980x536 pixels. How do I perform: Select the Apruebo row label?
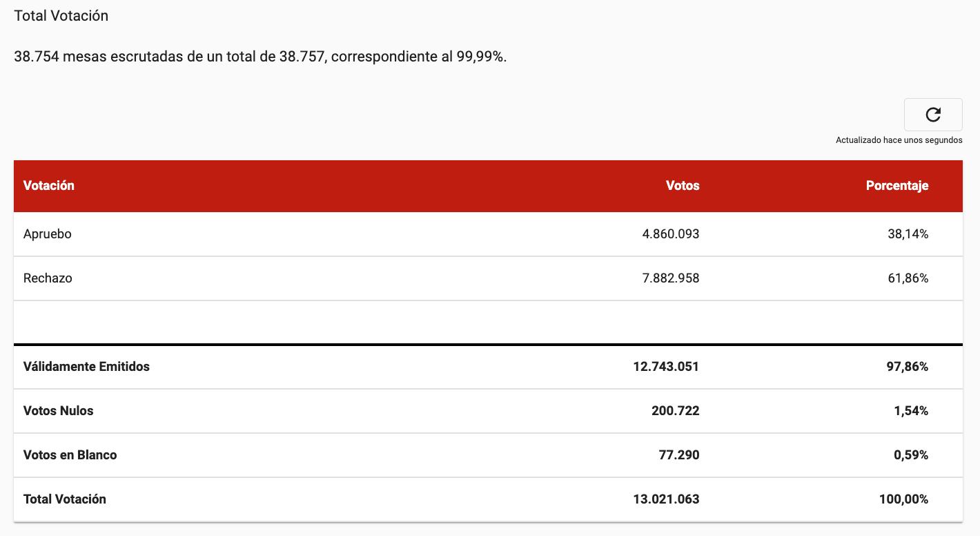point(48,234)
